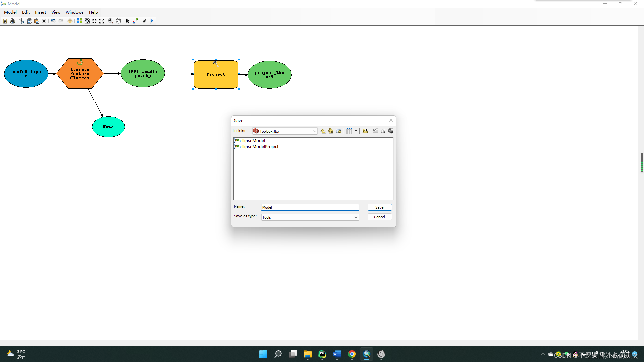The width and height of the screenshot is (644, 362).
Task: Validate the model using the checkmark icon
Action: coord(144,21)
